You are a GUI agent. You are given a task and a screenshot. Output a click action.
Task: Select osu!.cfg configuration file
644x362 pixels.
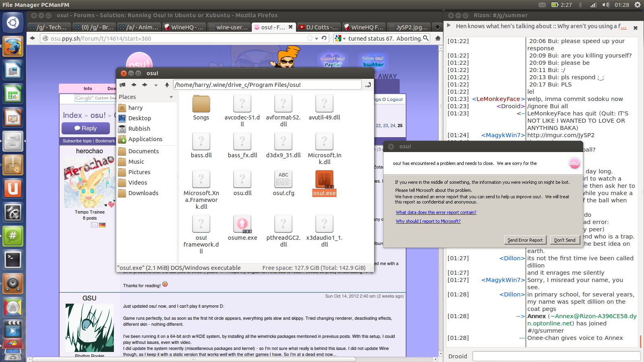pos(283,183)
